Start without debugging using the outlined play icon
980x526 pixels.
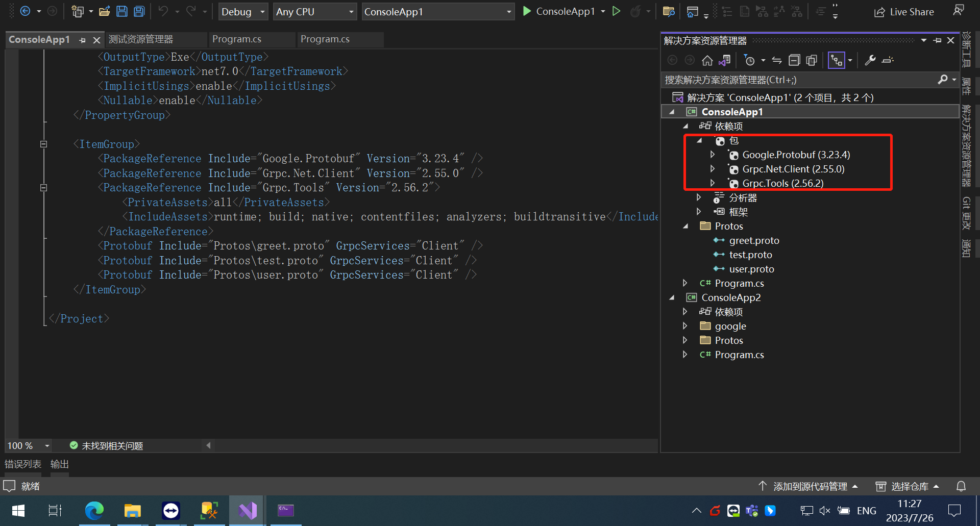click(617, 11)
